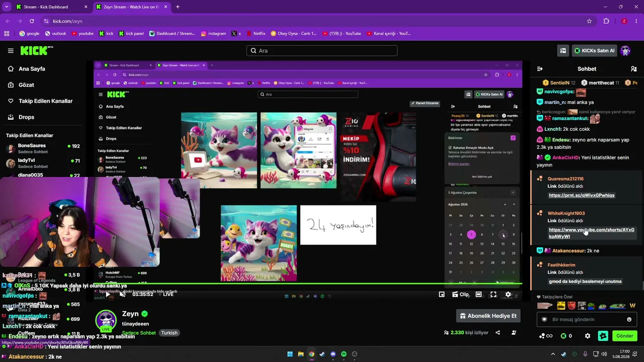Click the KICKs Satın Al button
The width and height of the screenshot is (644, 362).
click(x=594, y=50)
